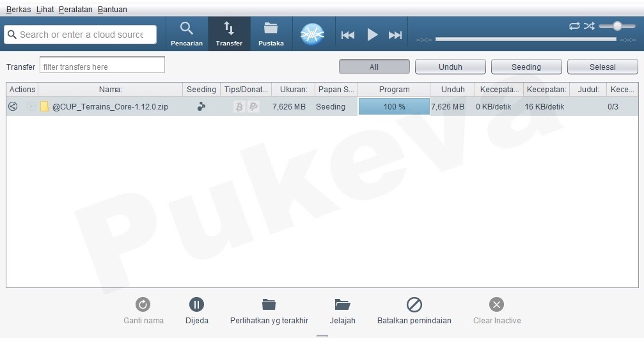
Task: Toggle repeat mode icon
Action: tap(574, 26)
